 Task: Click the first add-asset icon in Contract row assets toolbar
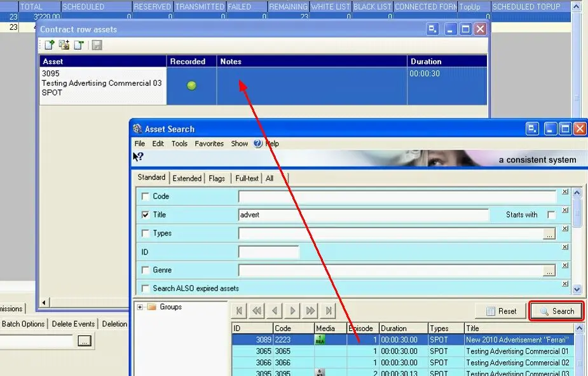point(49,45)
